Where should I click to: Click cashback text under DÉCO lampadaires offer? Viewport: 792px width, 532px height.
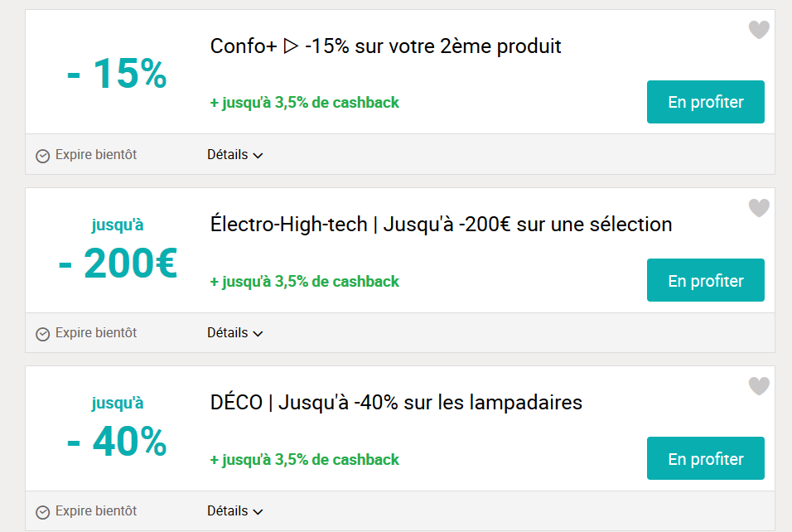[305, 460]
